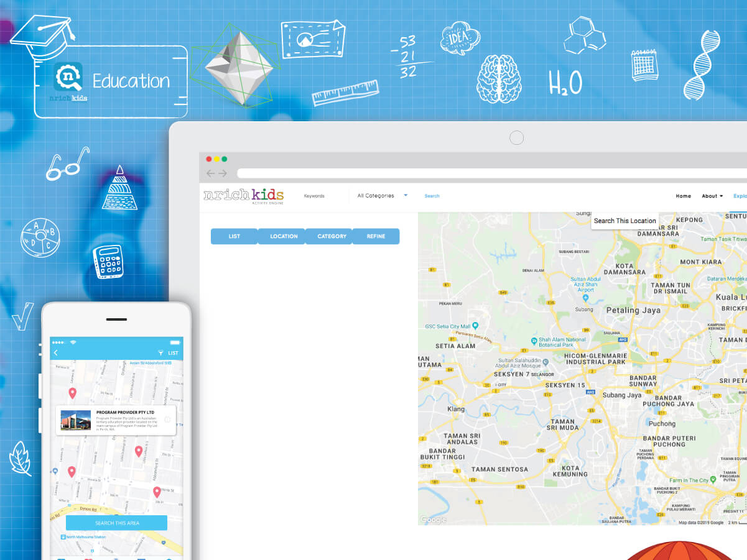Viewport: 747px width, 560px height.
Task: Click the KEPONG map label
Action: click(689, 220)
